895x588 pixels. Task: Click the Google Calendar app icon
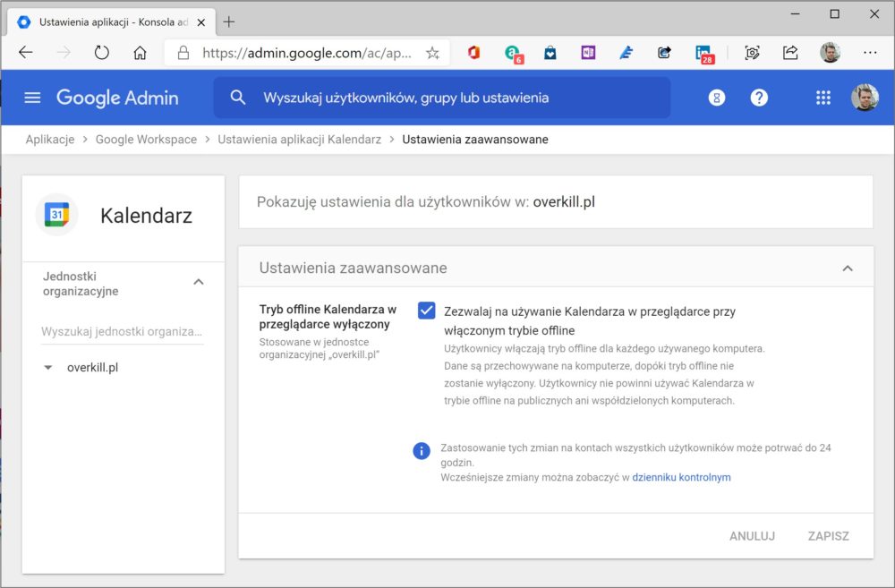point(56,215)
